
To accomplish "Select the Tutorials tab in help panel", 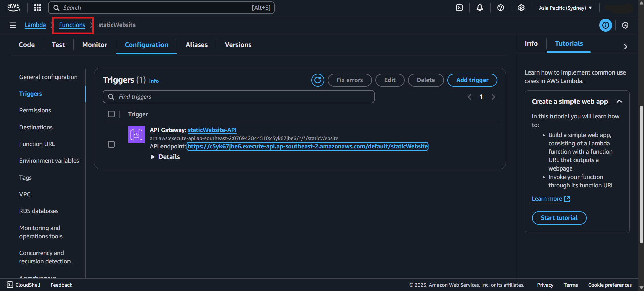I will (569, 43).
